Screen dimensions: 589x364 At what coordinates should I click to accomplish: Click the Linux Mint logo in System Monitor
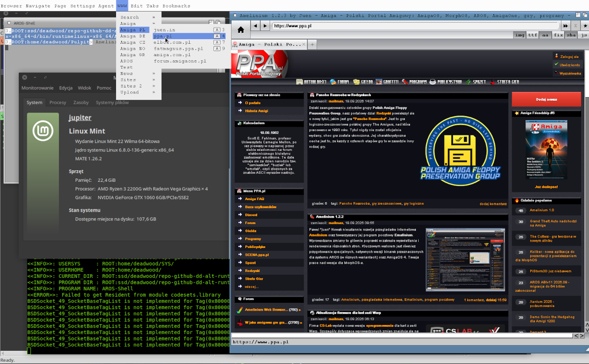click(x=43, y=131)
